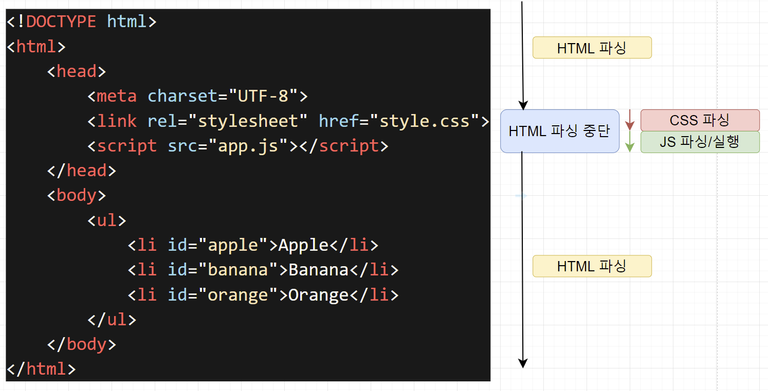Screen dimensions: 768x391
Task: Click the "style.css" href value
Action: tap(424, 121)
